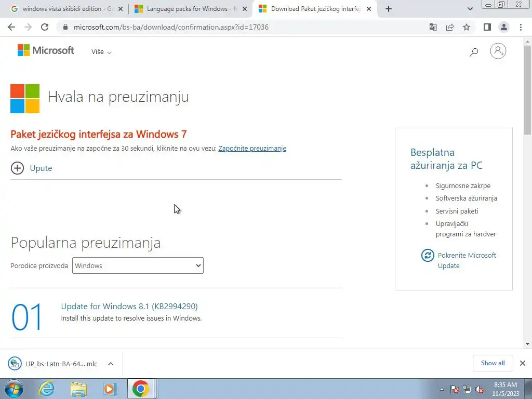Reload the current page
Image resolution: width=532 pixels, height=399 pixels.
(45, 27)
